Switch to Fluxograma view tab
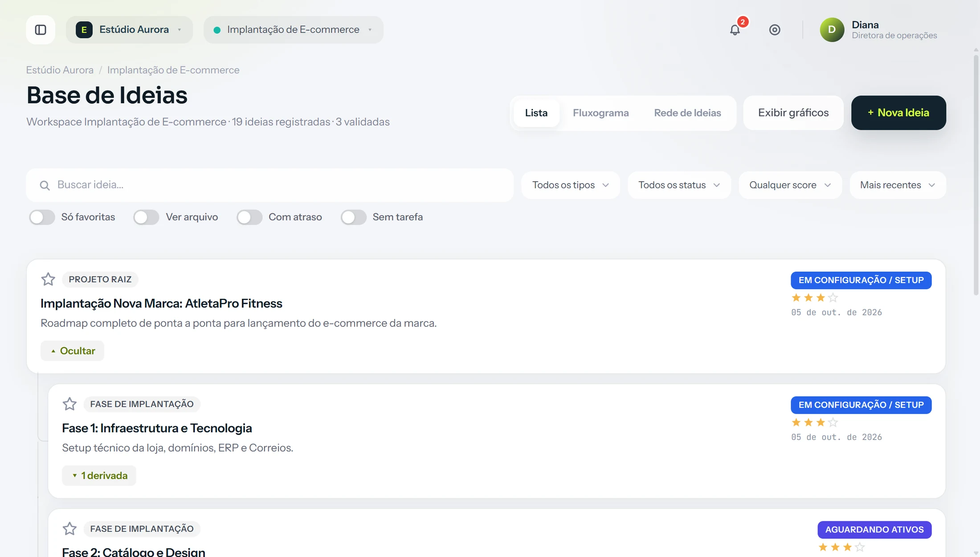 (x=600, y=113)
